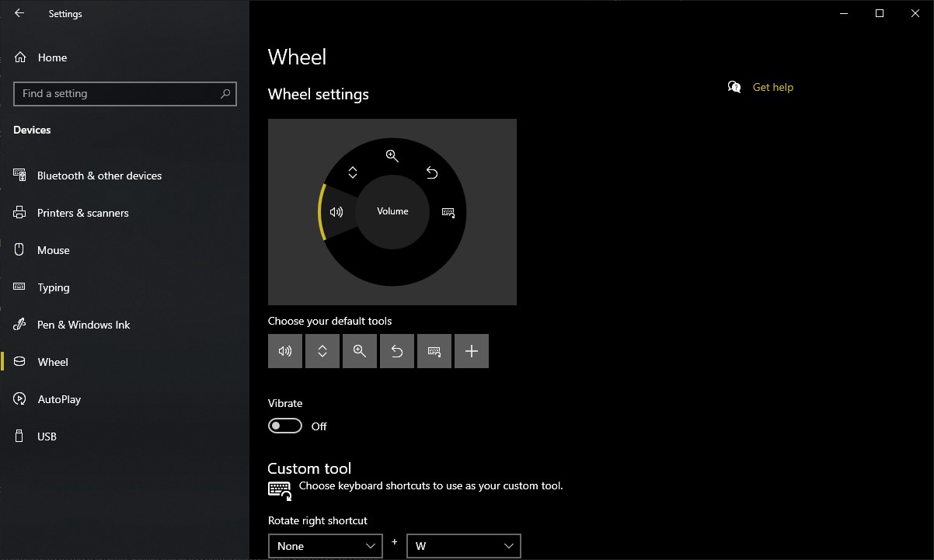The width and height of the screenshot is (934, 560).
Task: Click the Pen & Windows Ink sidebar icon
Action: pos(19,325)
